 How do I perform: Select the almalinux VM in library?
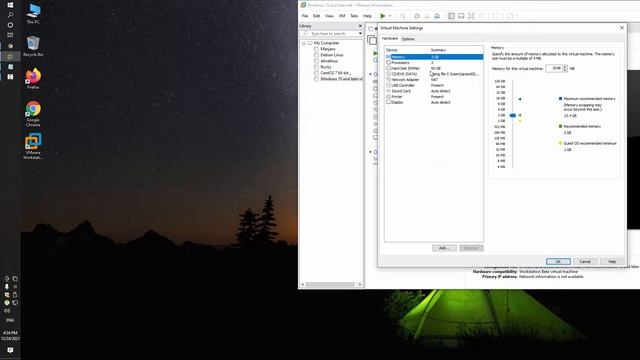click(329, 61)
